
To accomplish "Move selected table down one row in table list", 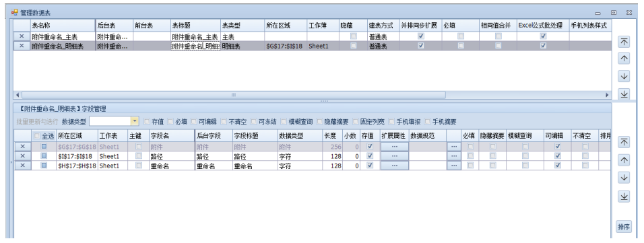I will (624, 76).
